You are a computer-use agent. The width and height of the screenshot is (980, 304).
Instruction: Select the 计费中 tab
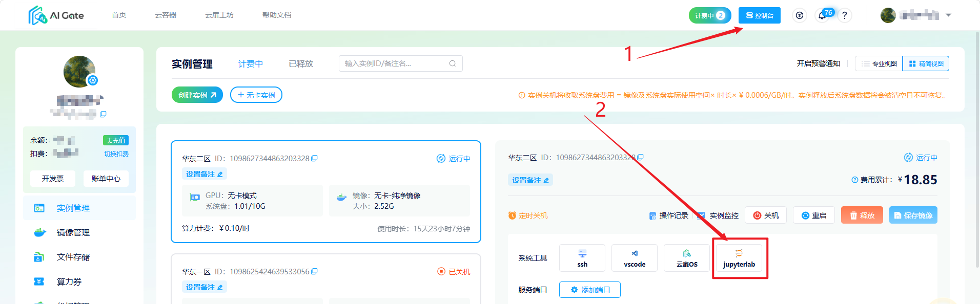coord(251,63)
